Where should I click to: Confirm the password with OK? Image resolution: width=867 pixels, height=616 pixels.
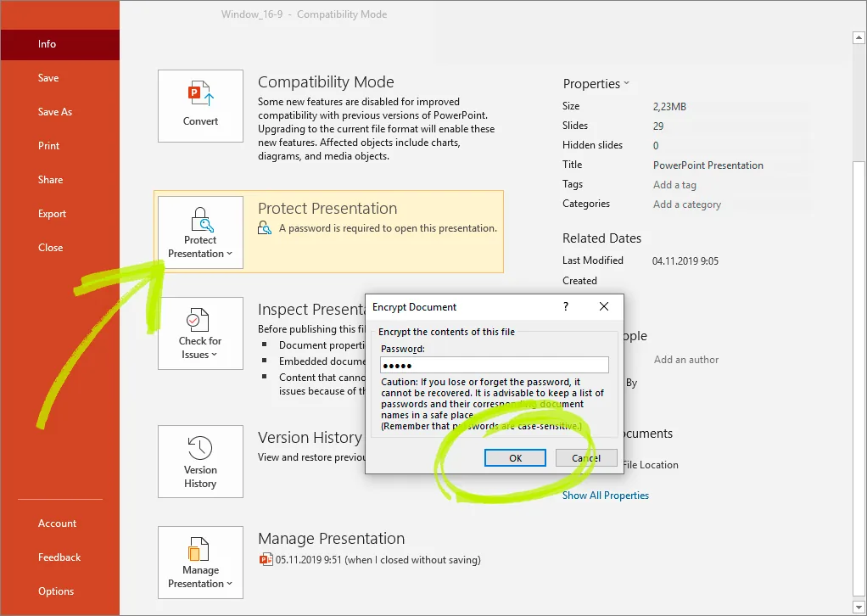(515, 458)
